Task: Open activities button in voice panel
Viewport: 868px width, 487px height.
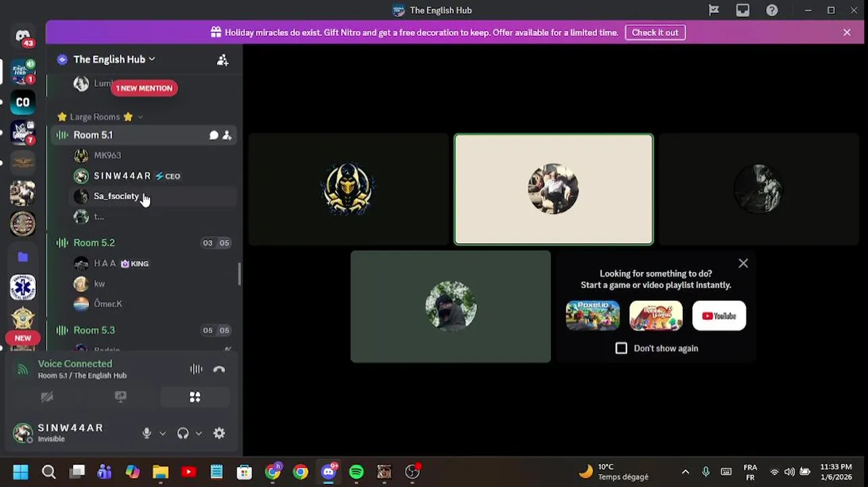Action: 195,397
